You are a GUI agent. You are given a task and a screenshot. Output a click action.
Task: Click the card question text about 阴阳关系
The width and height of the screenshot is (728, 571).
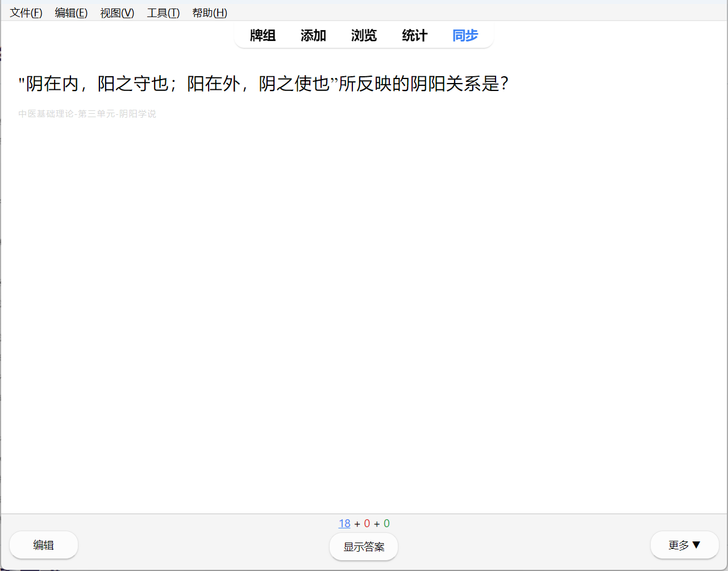pyautogui.click(x=263, y=84)
